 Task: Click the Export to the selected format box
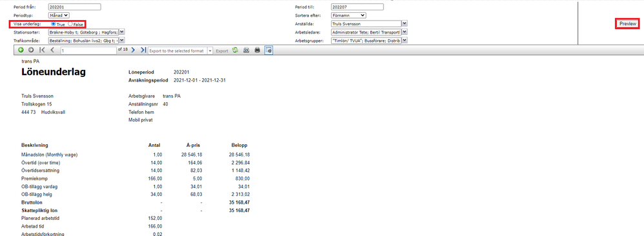tap(177, 50)
